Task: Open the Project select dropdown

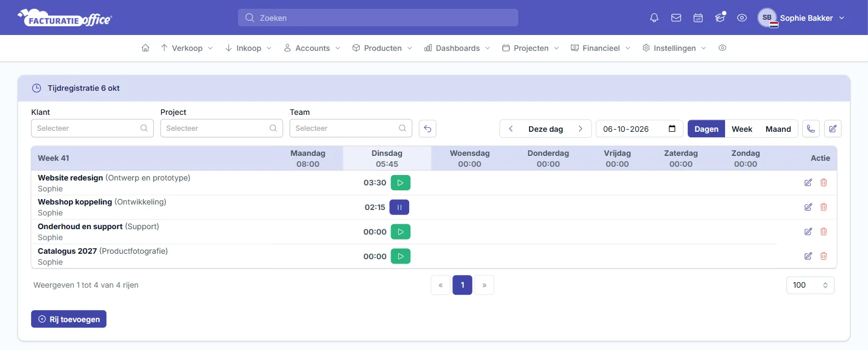Action: (x=222, y=129)
